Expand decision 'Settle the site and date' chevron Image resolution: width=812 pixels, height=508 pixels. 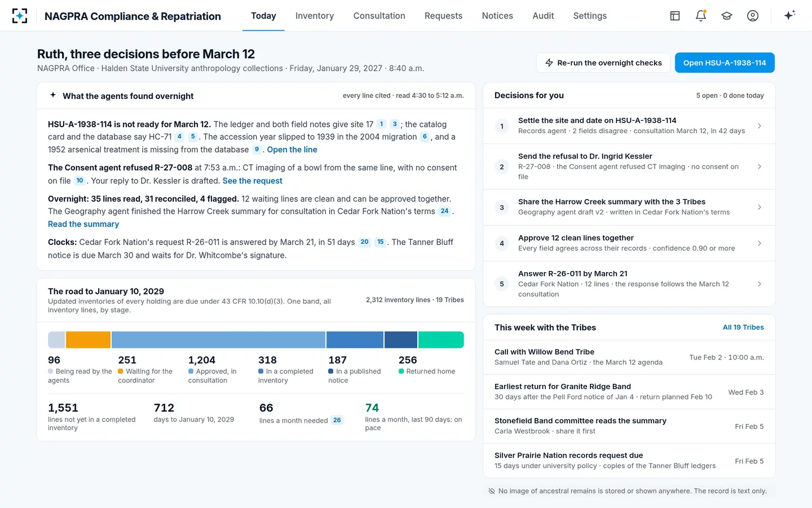(x=760, y=126)
